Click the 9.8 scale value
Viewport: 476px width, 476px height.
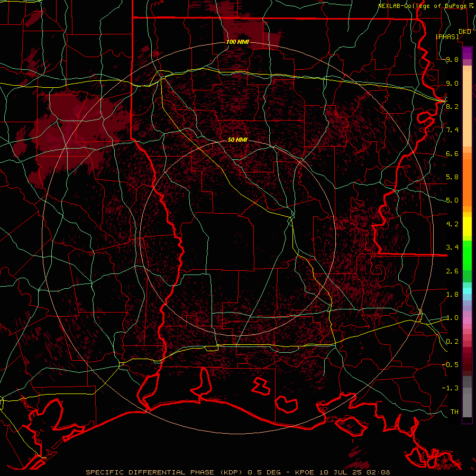coord(452,60)
